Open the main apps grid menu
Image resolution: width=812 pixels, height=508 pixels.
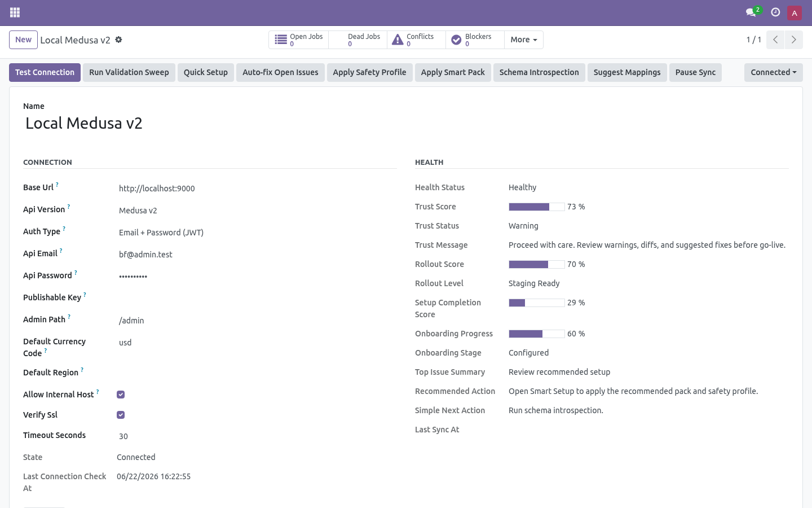[15, 12]
